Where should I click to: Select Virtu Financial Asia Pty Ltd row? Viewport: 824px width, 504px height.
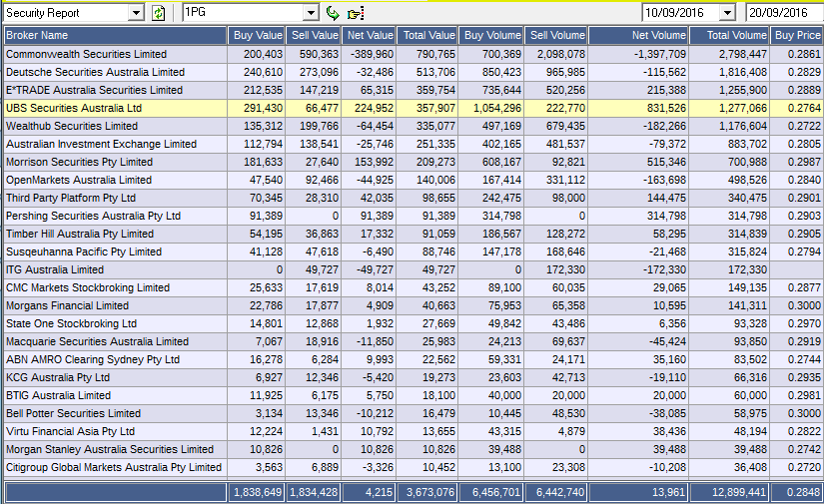(x=412, y=431)
